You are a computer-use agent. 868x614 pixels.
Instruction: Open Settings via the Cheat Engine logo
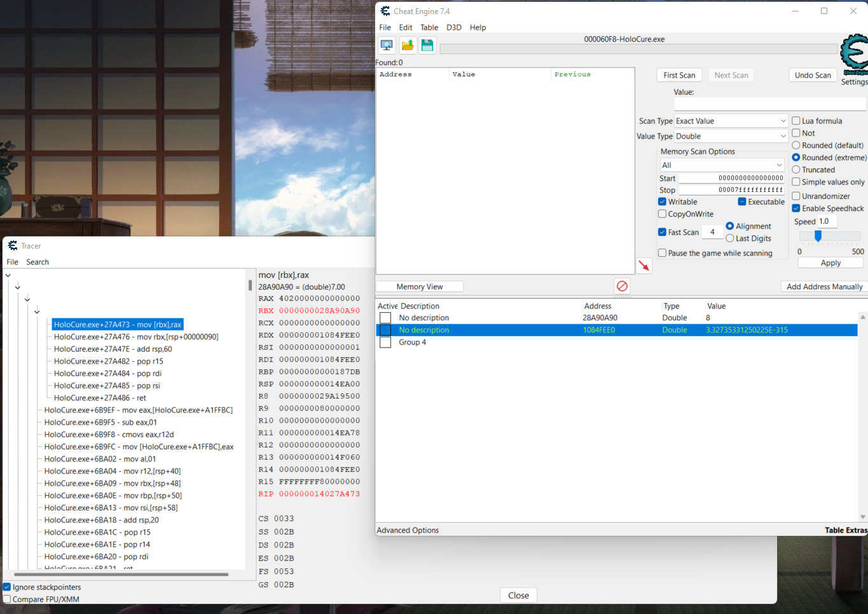click(x=853, y=56)
